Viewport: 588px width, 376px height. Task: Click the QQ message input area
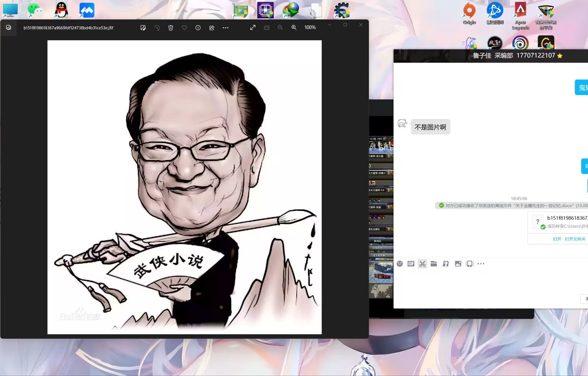[x=491, y=281]
